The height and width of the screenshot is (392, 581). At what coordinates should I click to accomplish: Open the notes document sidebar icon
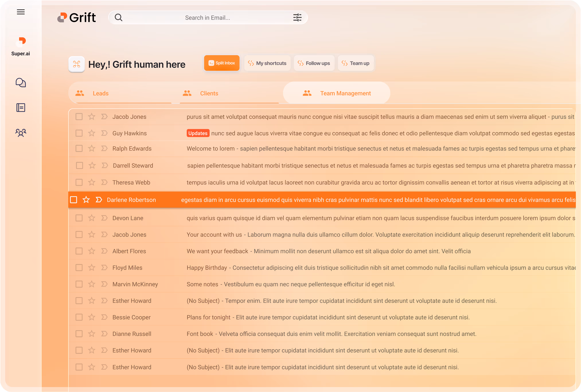21,108
